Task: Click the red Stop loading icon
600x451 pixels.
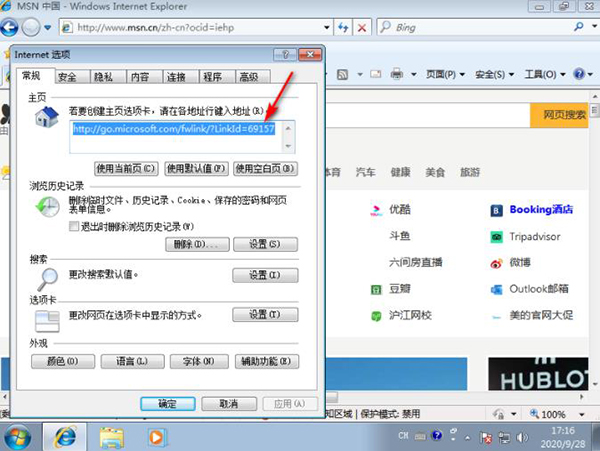Action: point(362,28)
